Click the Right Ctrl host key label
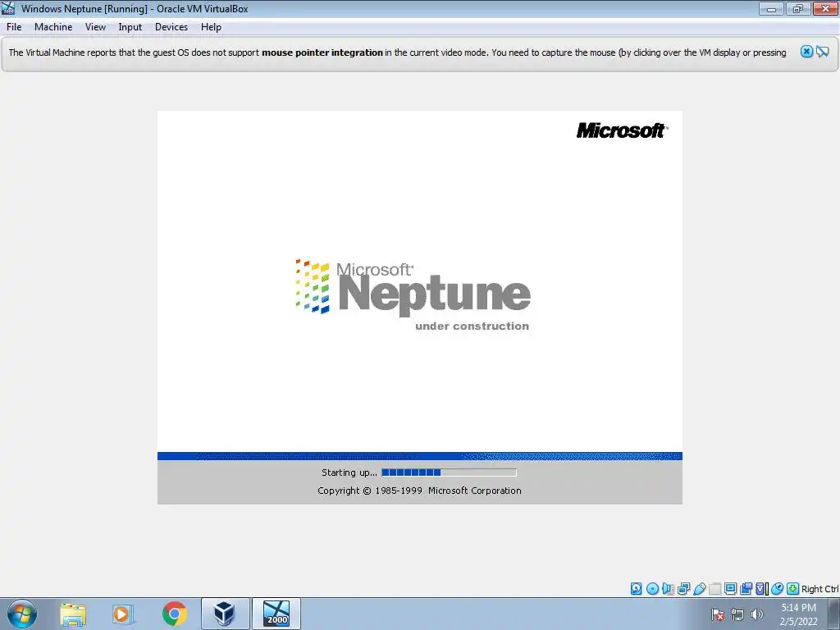The width and height of the screenshot is (840, 630). pos(819,589)
